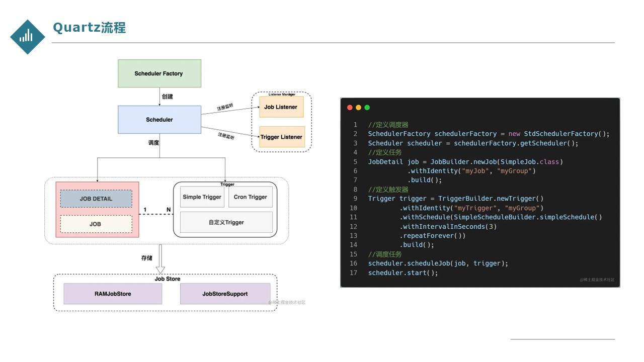
Task: Click the Listener Manager heading label
Action: 282,95
